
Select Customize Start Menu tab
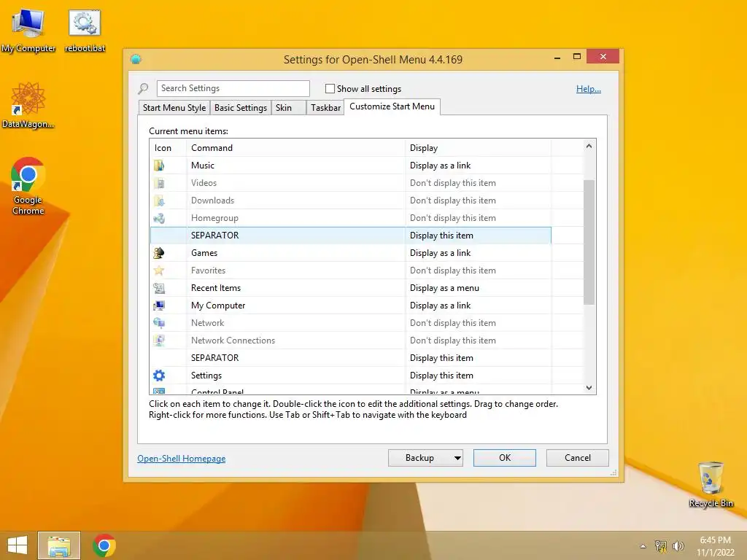(x=392, y=106)
